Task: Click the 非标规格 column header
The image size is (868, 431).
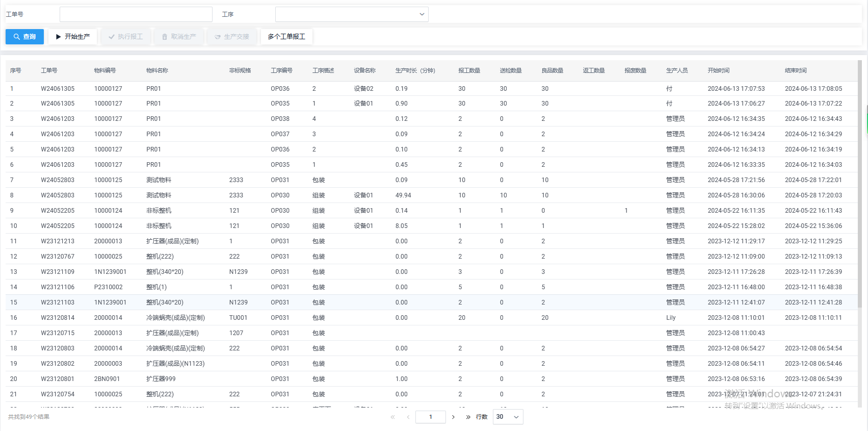Action: coord(240,70)
